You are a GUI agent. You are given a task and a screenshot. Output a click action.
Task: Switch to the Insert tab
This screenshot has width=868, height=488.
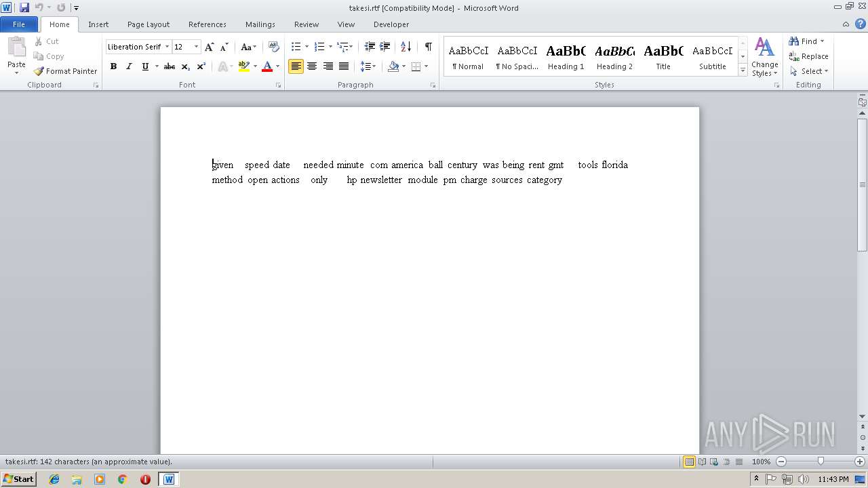click(x=98, y=24)
